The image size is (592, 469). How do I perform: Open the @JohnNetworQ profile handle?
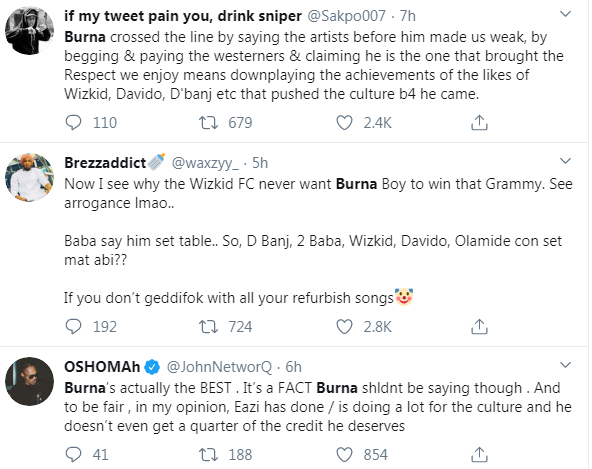tap(219, 367)
